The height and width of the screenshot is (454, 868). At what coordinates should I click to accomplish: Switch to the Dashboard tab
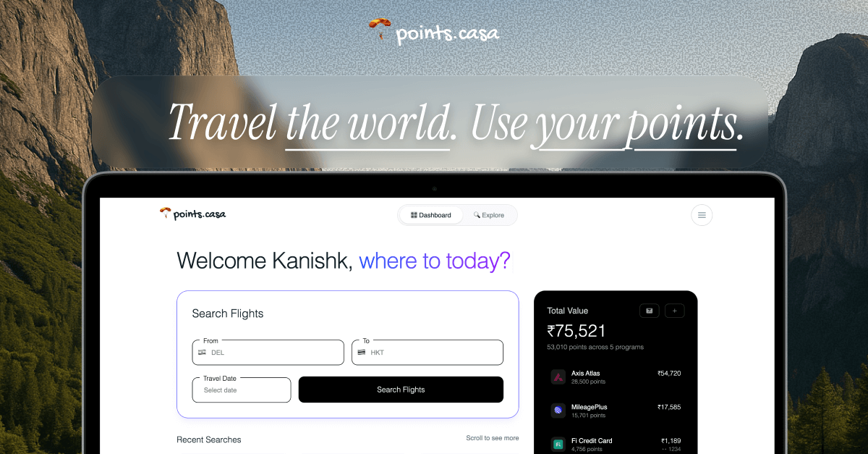click(x=430, y=215)
